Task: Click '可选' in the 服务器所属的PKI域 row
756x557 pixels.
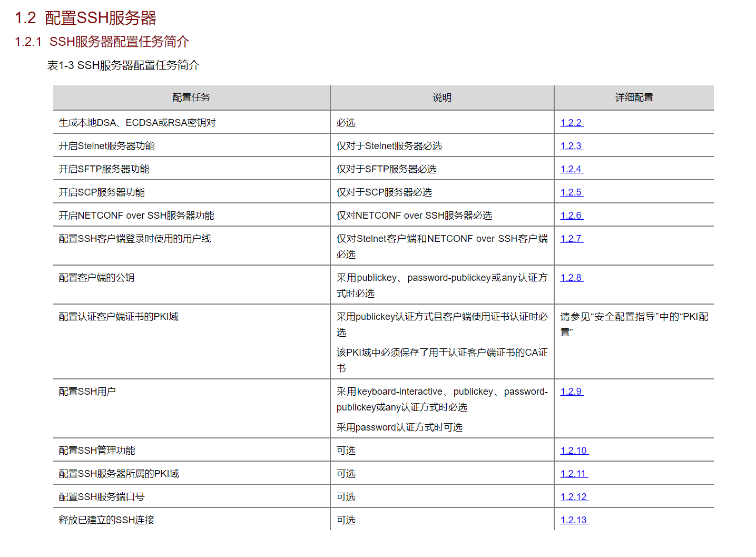Action: pyautogui.click(x=346, y=474)
